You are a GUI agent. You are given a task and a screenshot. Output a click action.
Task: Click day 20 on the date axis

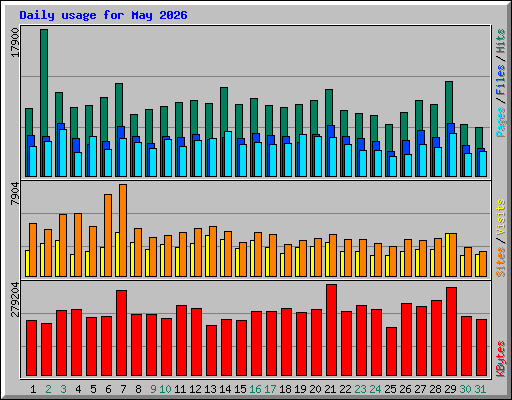point(315,389)
